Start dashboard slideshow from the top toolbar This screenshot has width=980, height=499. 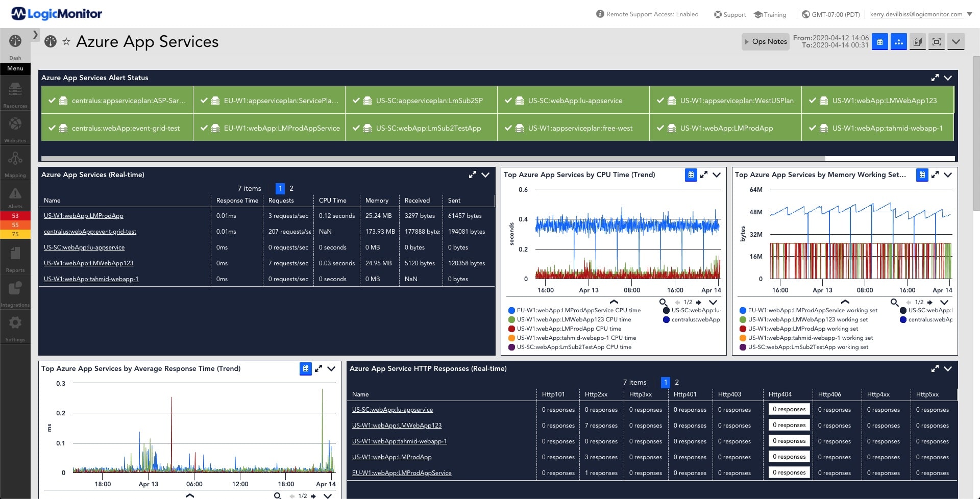[x=918, y=42]
